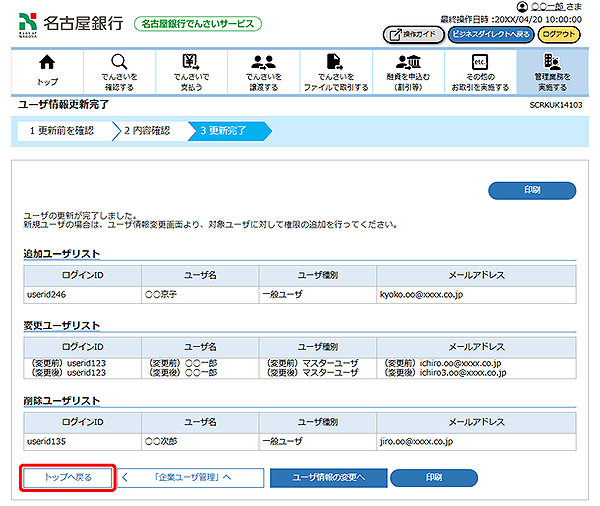Image resolution: width=600 pixels, height=506 pixels.
Task: Open the 操作ガイド button
Action: 413,34
